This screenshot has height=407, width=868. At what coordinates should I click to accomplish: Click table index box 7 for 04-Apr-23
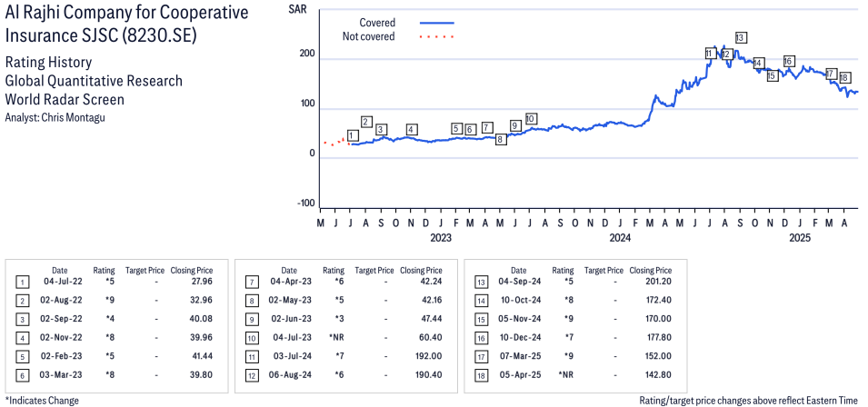tap(251, 283)
